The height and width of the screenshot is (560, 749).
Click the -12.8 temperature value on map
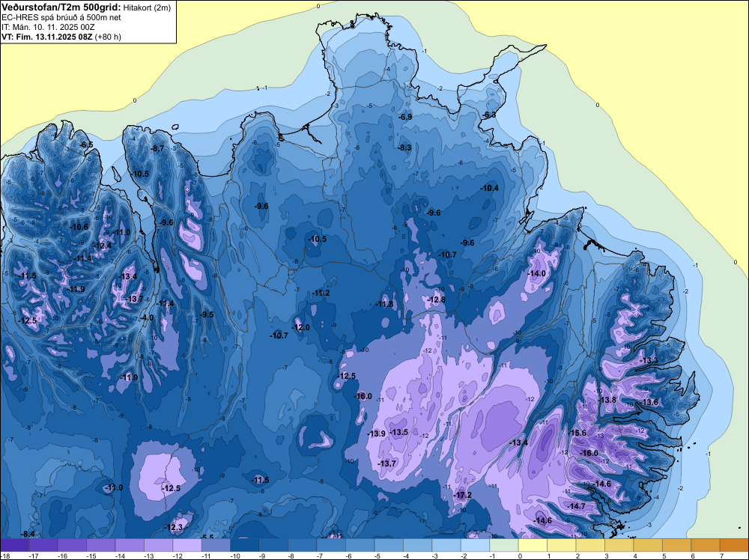[x=436, y=299]
